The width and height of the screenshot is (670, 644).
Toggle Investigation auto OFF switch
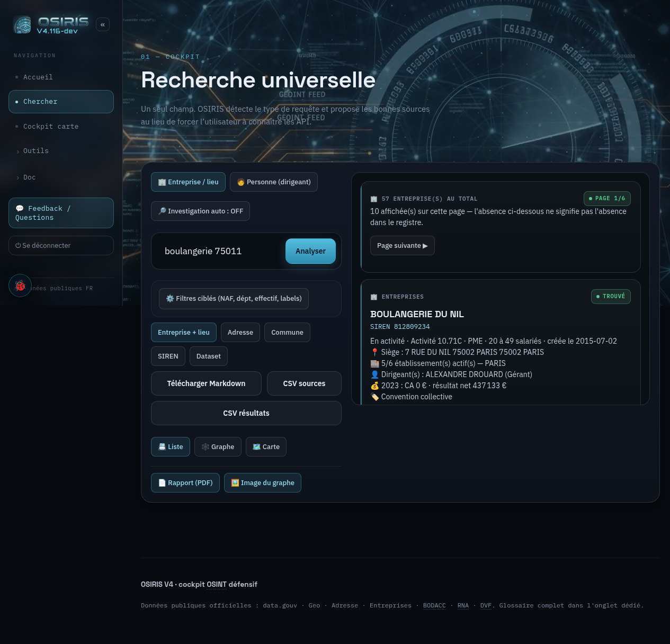[200, 211]
